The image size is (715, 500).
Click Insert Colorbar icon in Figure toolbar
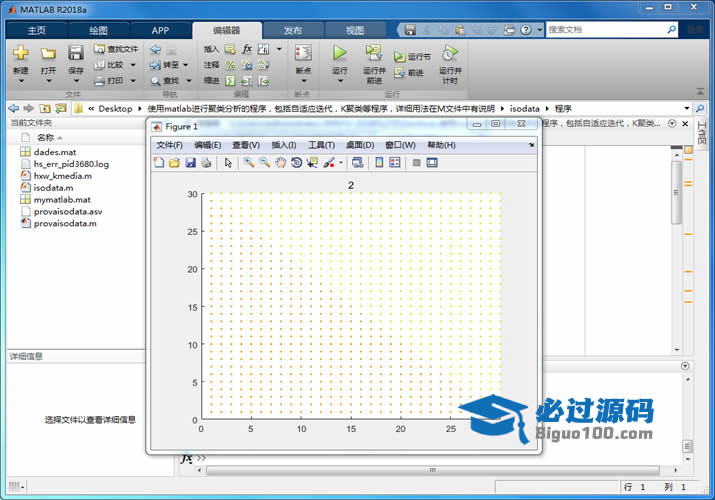379,163
